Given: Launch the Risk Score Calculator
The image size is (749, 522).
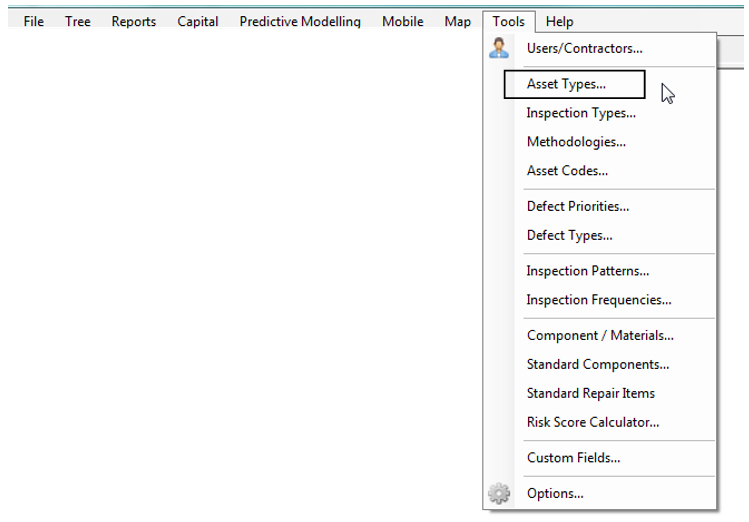Looking at the screenshot, I should 593,422.
